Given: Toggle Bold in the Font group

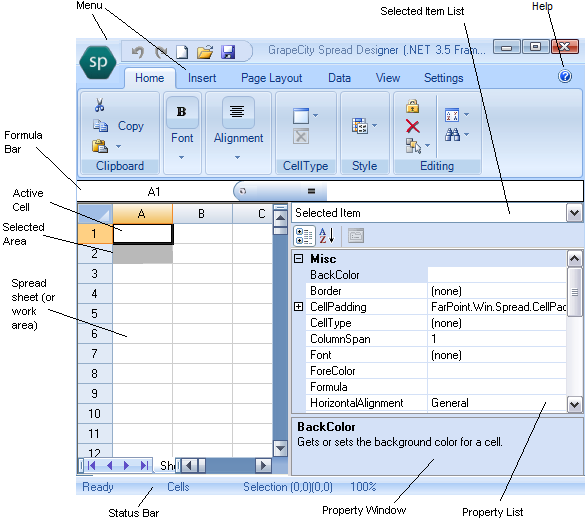Looking at the screenshot, I should [x=182, y=112].
